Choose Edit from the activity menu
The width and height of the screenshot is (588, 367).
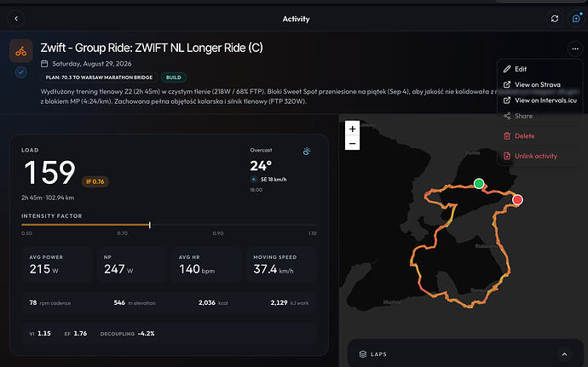(539, 69)
